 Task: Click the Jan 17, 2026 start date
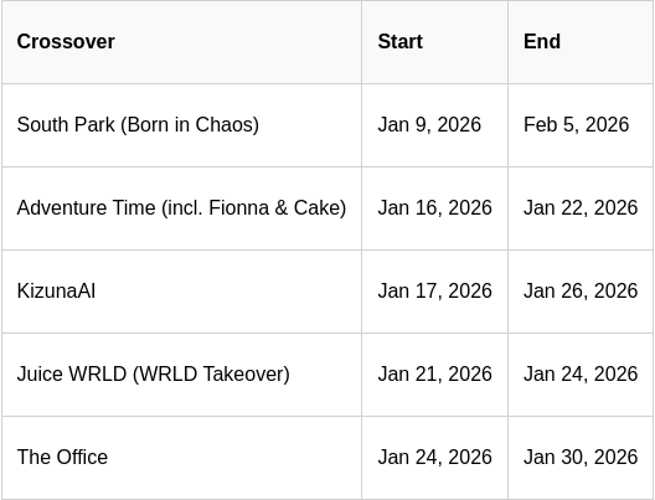pyautogui.click(x=435, y=291)
